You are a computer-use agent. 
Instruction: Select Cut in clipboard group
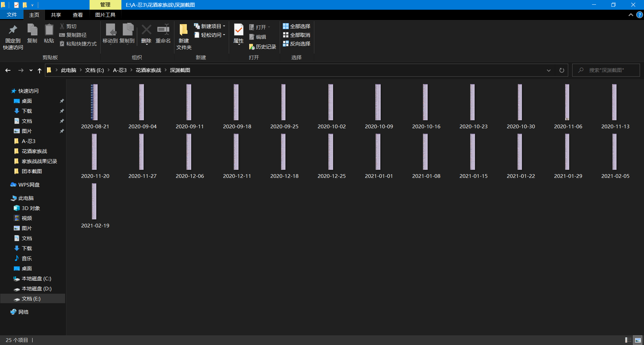coord(68,26)
